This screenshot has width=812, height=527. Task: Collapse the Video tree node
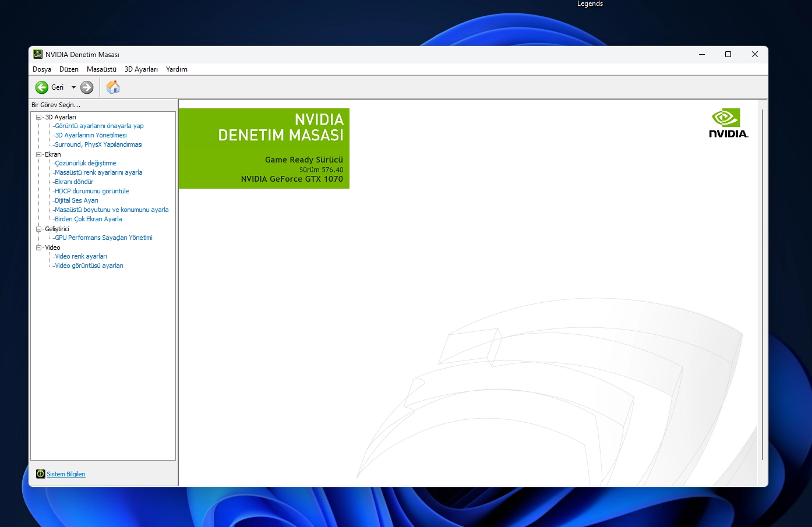39,247
